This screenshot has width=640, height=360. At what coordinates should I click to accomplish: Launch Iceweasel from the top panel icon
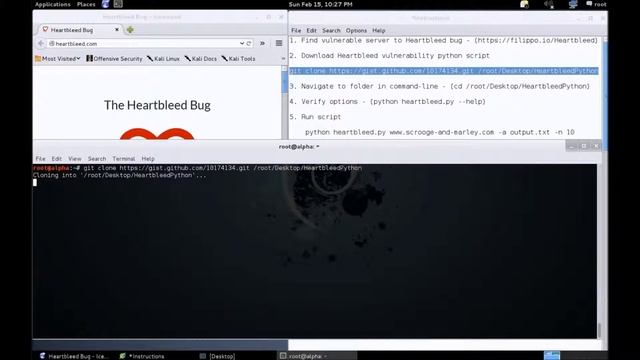pos(105,4)
